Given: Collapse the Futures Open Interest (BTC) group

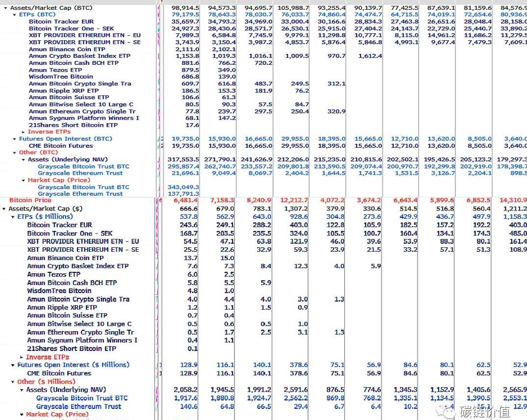Looking at the screenshot, I should click(15, 139).
